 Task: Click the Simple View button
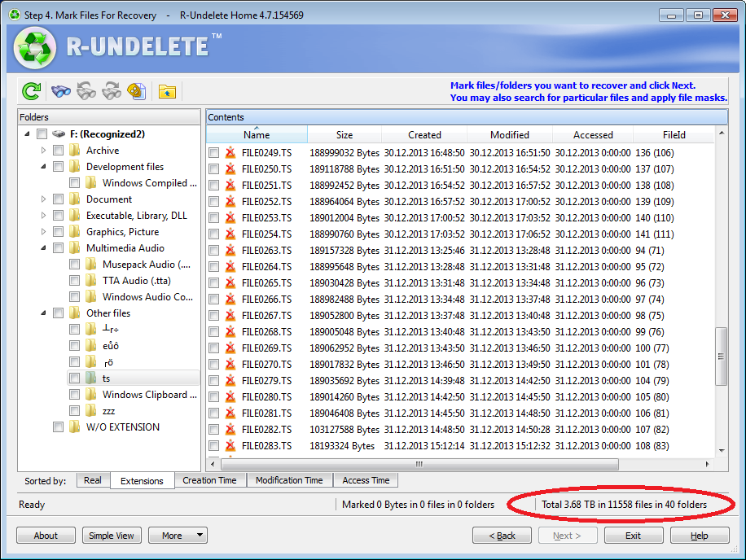pyautogui.click(x=112, y=536)
